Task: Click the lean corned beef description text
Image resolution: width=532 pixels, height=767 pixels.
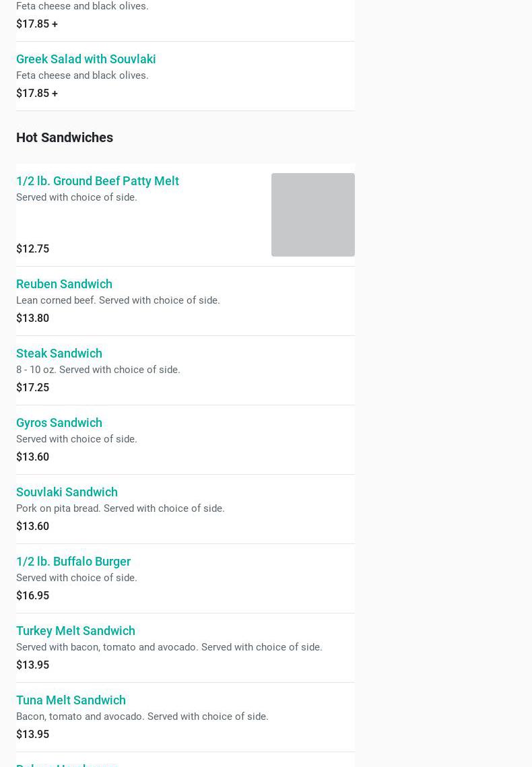Action: 118,300
